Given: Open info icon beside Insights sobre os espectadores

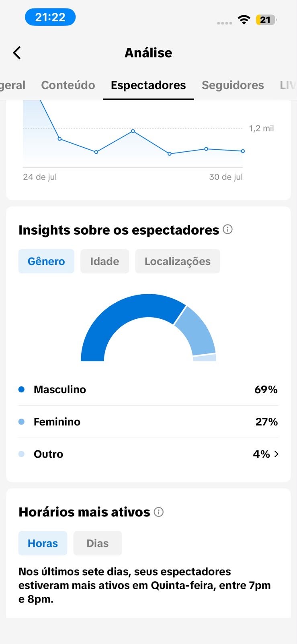Looking at the screenshot, I should coord(228,229).
